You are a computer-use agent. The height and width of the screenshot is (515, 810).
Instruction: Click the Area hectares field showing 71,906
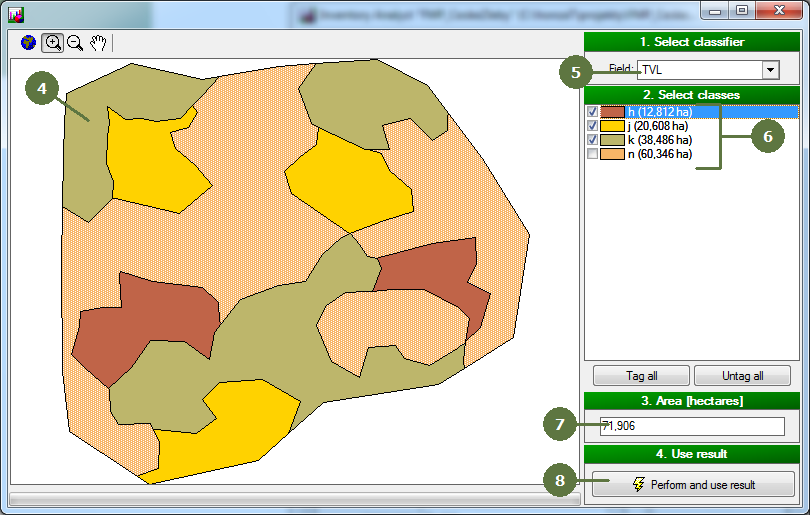[692, 426]
